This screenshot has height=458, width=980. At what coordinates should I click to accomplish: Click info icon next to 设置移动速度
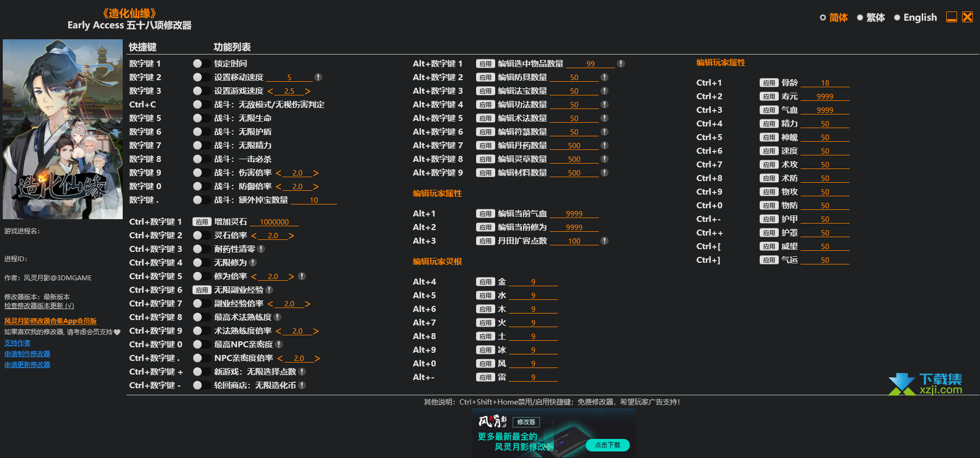pyautogui.click(x=318, y=77)
